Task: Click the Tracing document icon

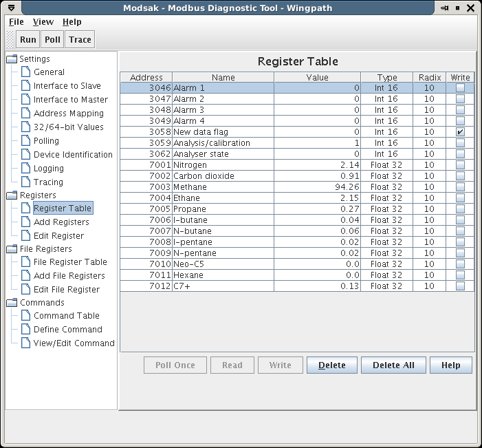Action: click(x=26, y=182)
